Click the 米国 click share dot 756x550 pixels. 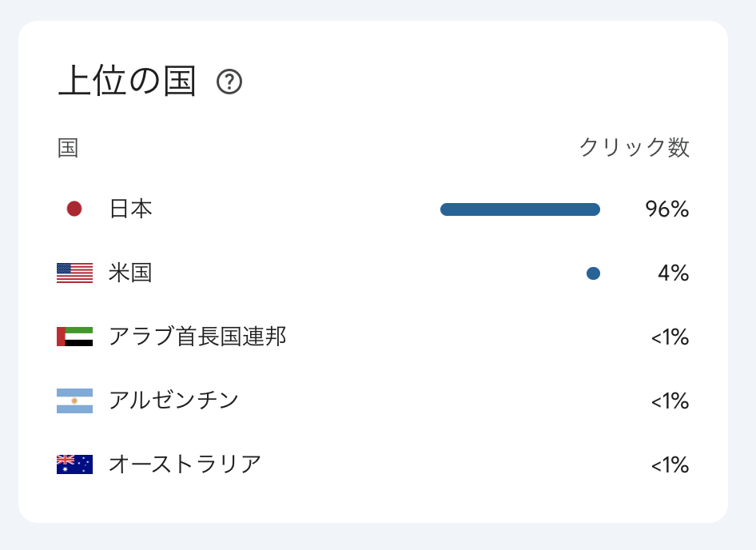pos(593,273)
